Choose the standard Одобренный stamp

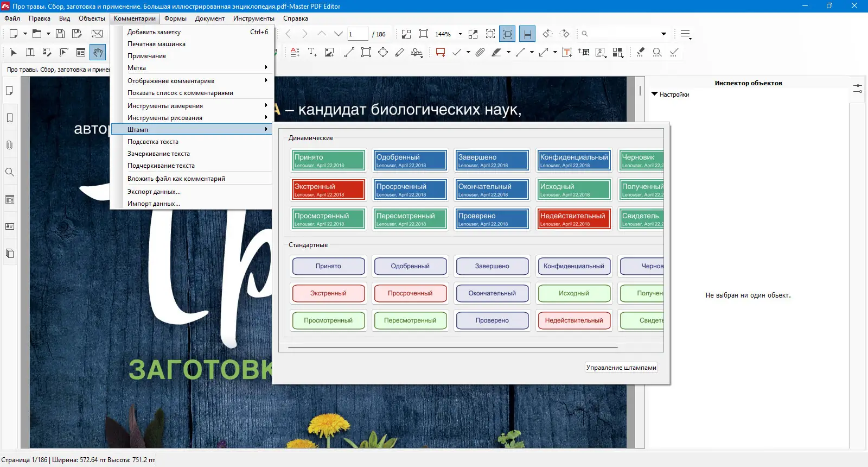(x=410, y=266)
